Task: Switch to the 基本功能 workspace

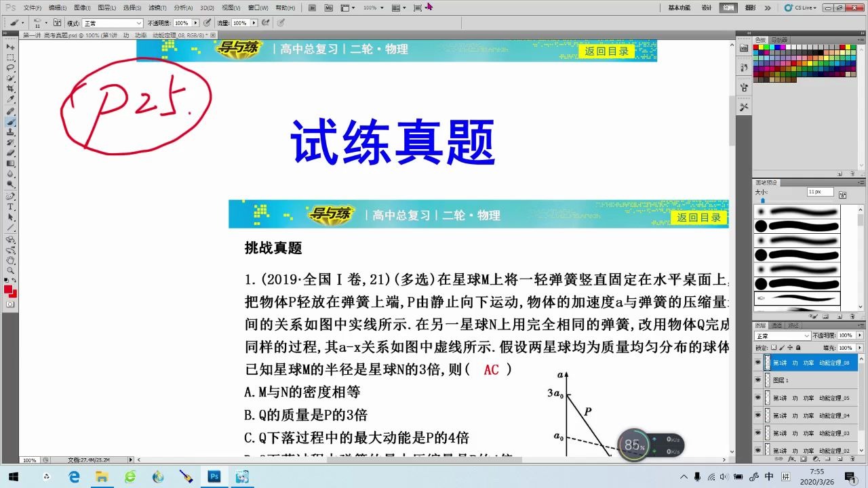Action: [679, 8]
